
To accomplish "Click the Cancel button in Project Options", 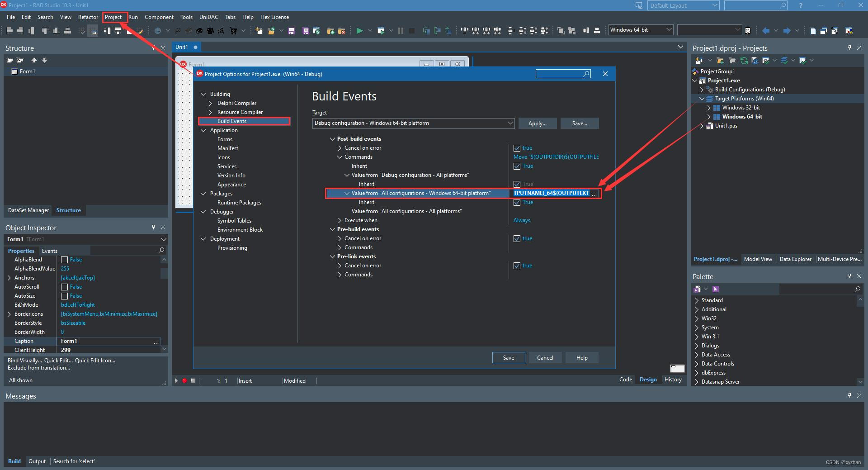I will coord(545,358).
